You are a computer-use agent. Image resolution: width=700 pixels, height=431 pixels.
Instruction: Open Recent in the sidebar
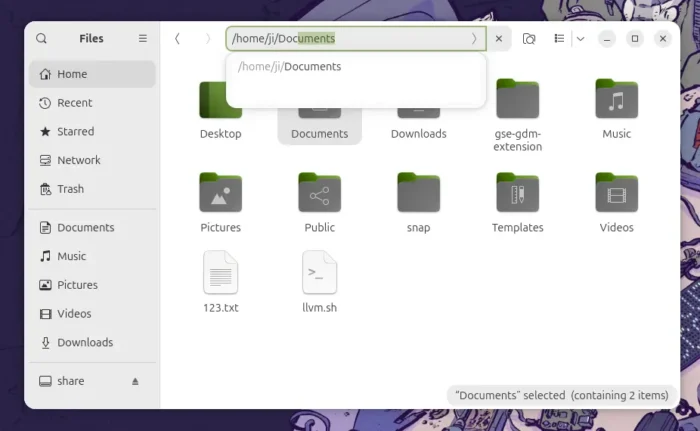74,103
